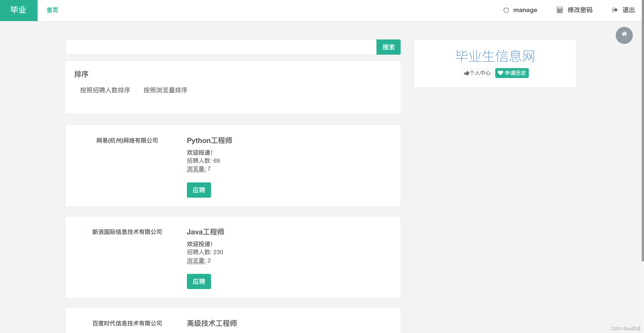
Task: Click the 毕业 logo block
Action: coord(19,10)
